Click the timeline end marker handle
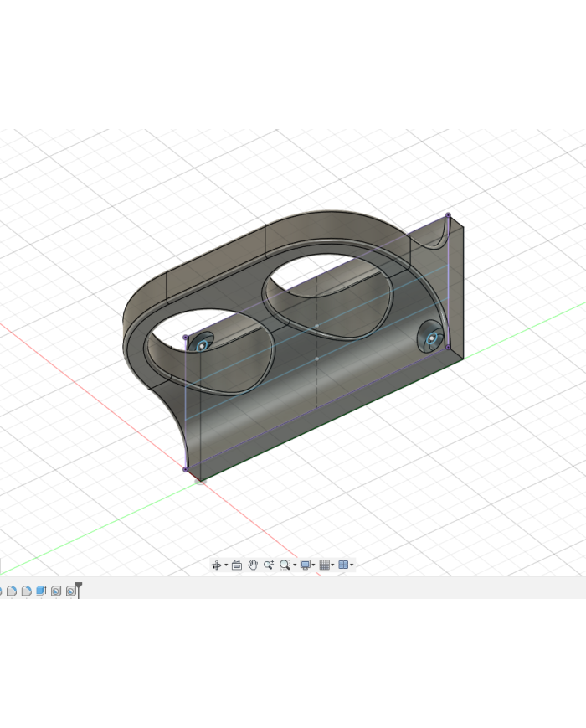586x728 pixels. (x=79, y=587)
